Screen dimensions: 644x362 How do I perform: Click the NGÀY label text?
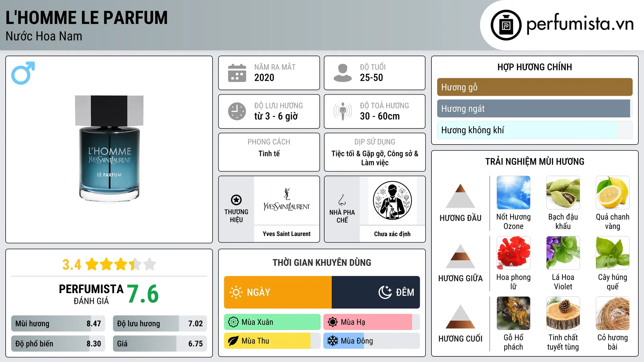[258, 292]
